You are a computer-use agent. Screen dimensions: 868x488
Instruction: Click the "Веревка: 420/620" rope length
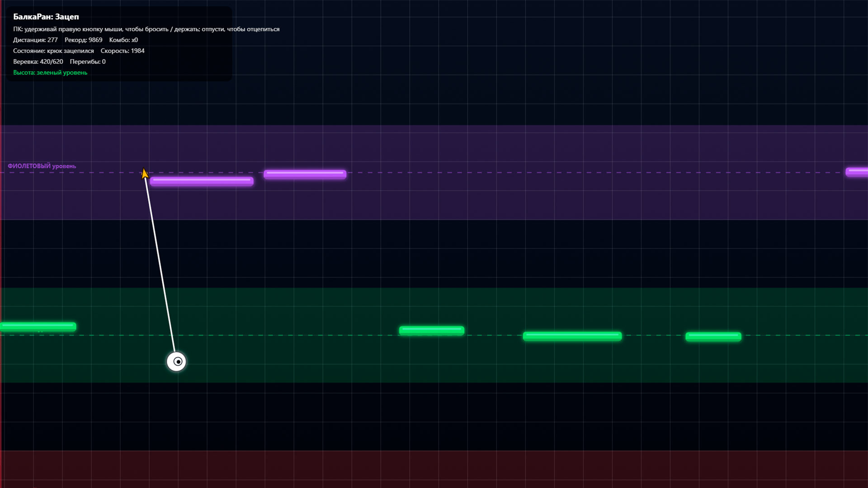(x=38, y=61)
